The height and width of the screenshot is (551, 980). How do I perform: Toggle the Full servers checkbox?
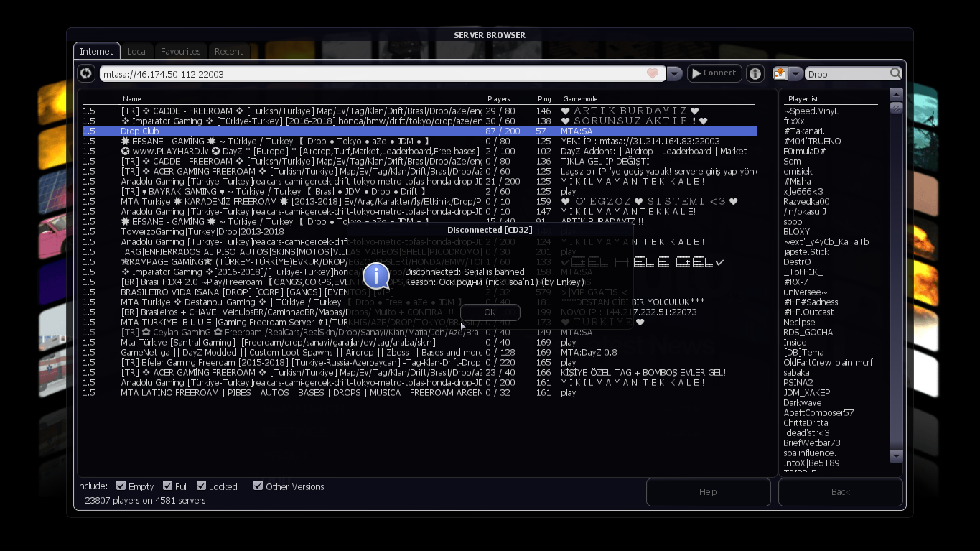(167, 486)
